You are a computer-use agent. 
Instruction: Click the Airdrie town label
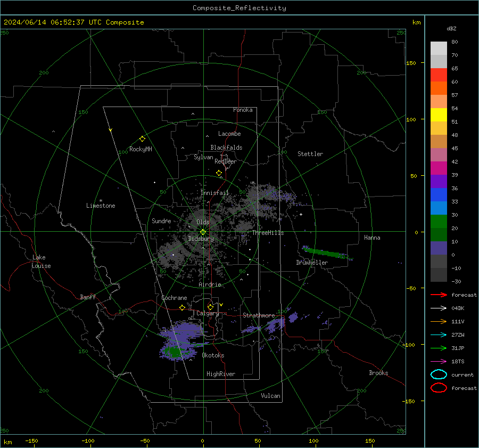(210, 284)
